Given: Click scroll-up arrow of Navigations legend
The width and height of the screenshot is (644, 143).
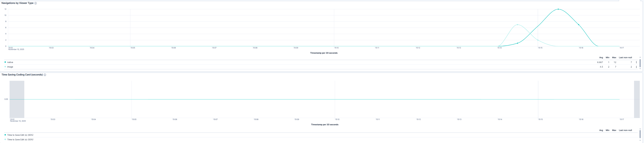Looking at the screenshot, I should coord(640,58).
